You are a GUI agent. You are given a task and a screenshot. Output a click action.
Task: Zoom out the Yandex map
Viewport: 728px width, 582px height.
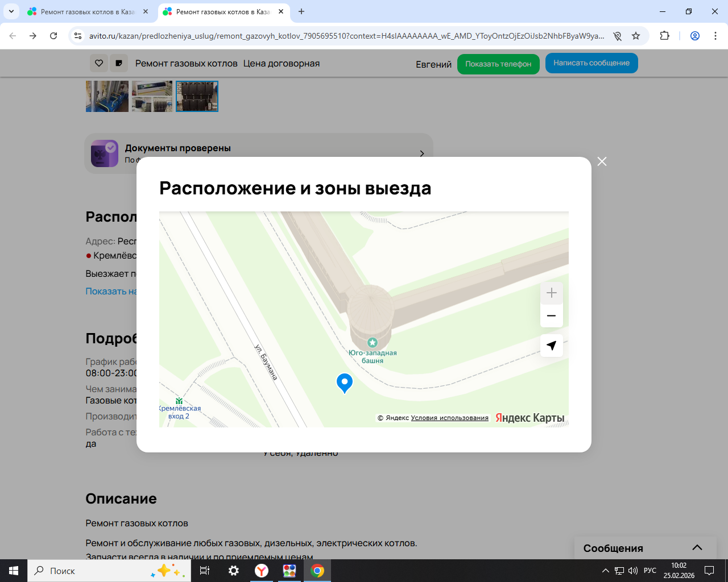[551, 316]
